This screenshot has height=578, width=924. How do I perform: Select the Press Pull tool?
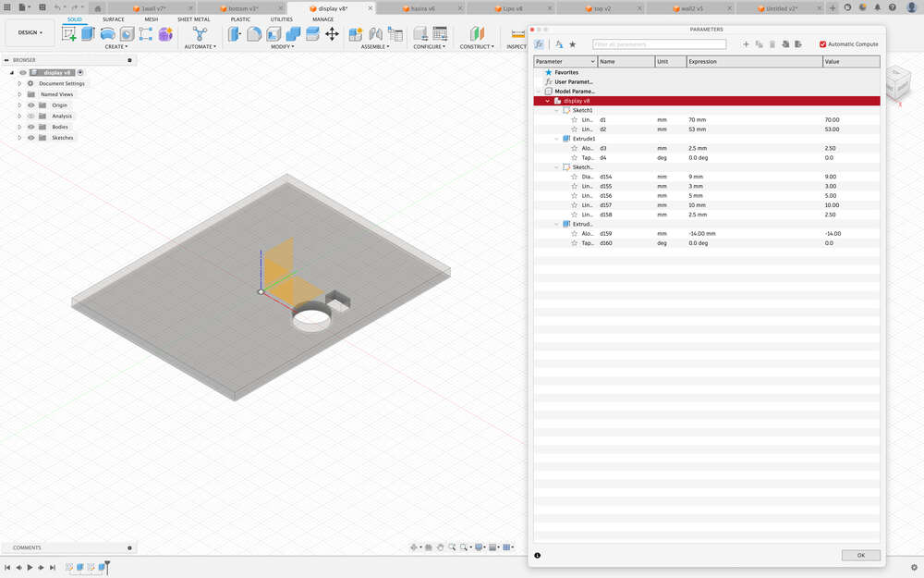235,33
